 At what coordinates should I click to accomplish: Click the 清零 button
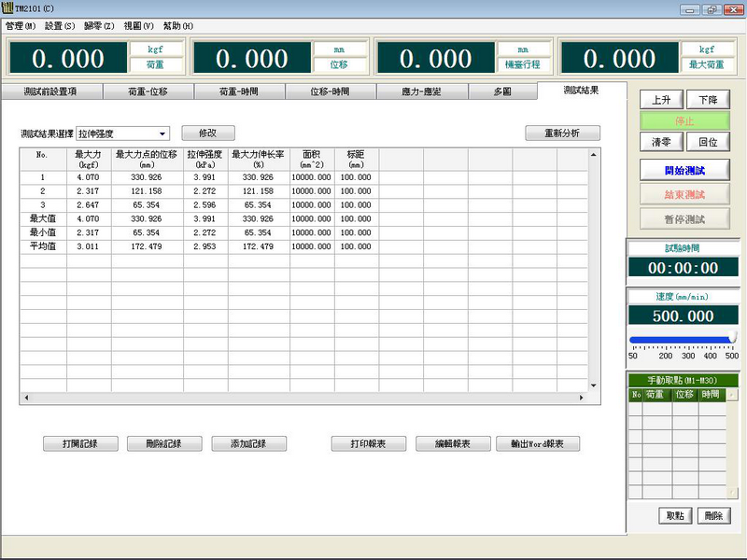tap(660, 142)
